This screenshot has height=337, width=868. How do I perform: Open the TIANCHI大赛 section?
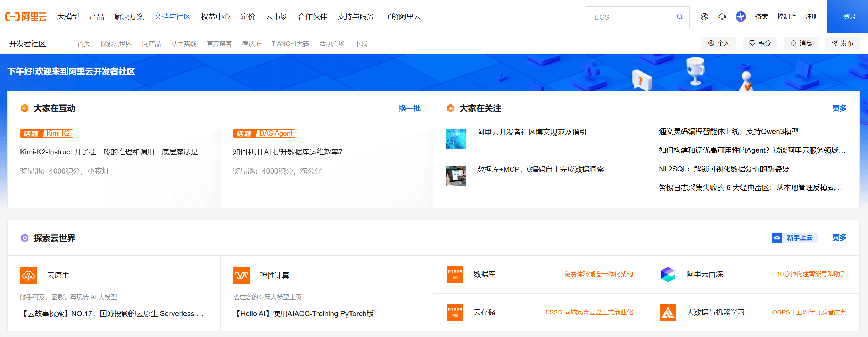[x=290, y=43]
